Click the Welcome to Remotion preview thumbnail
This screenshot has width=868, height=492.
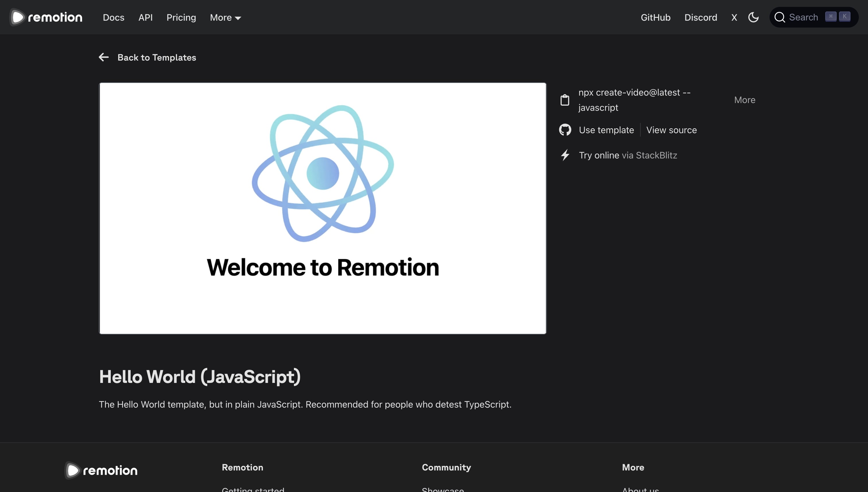pyautogui.click(x=322, y=208)
